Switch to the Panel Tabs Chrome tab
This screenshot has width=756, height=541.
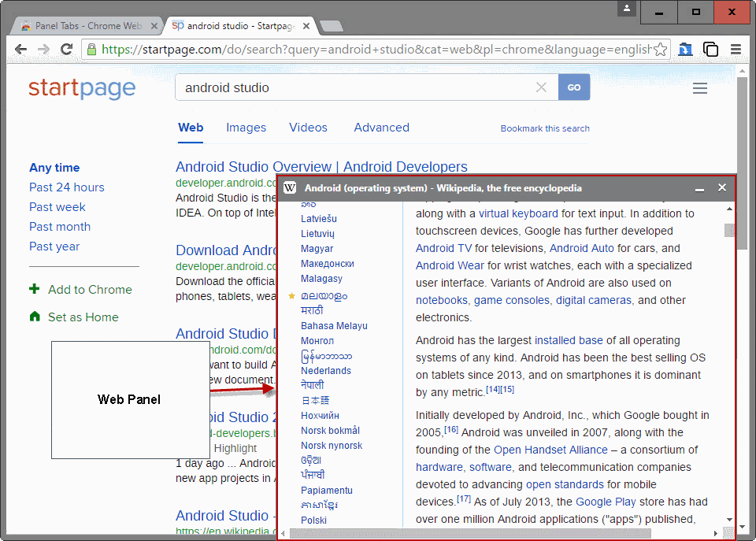click(x=89, y=26)
